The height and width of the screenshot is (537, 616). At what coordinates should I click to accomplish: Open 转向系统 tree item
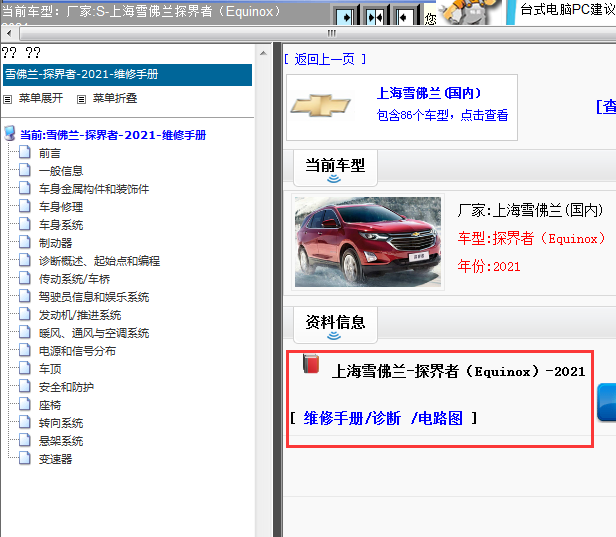(61, 423)
